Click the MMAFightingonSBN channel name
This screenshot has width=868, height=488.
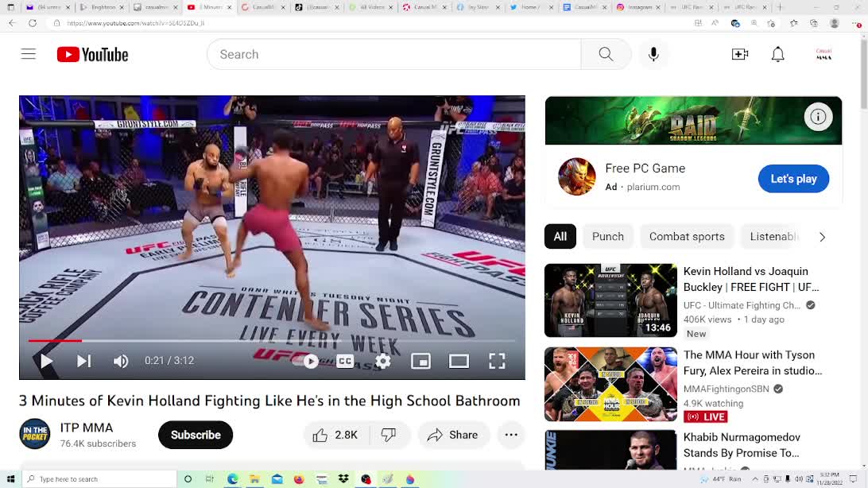(727, 389)
